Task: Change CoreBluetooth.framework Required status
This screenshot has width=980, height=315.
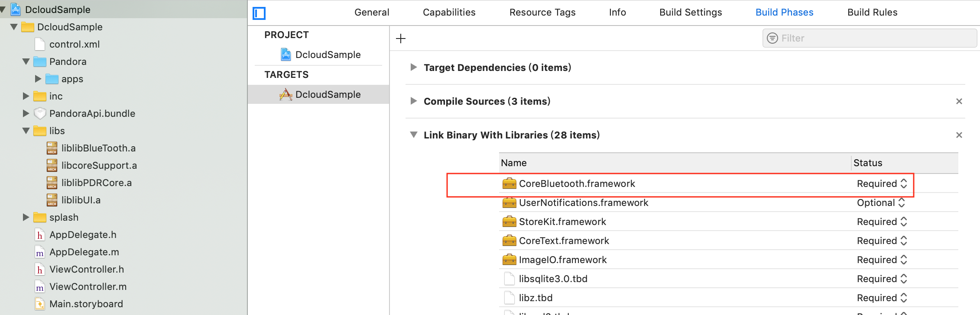Action: [x=882, y=183]
